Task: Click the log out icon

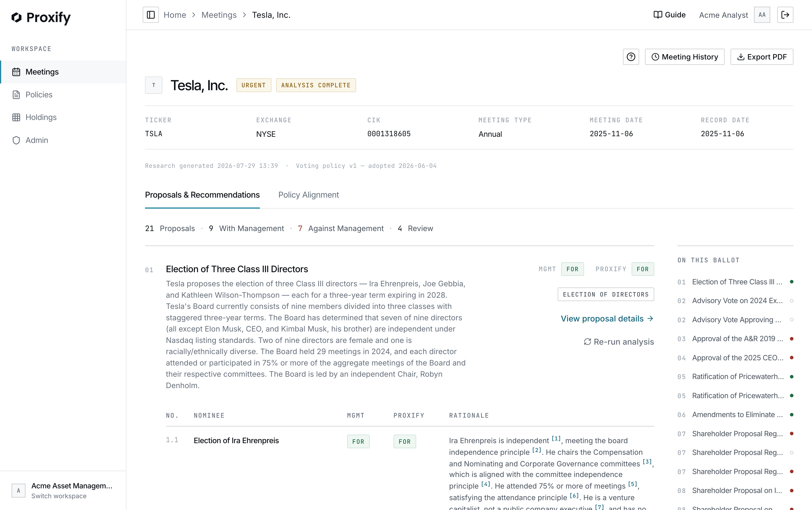Action: (x=785, y=15)
